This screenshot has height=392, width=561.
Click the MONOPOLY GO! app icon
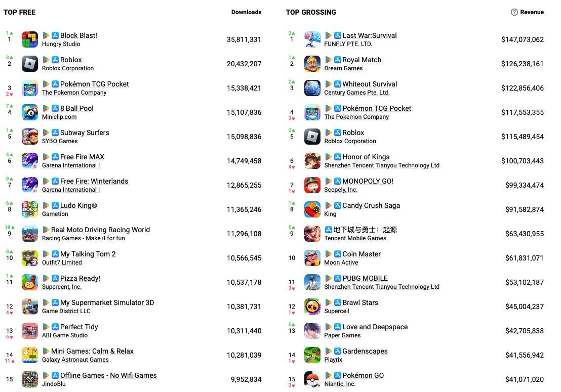312,185
